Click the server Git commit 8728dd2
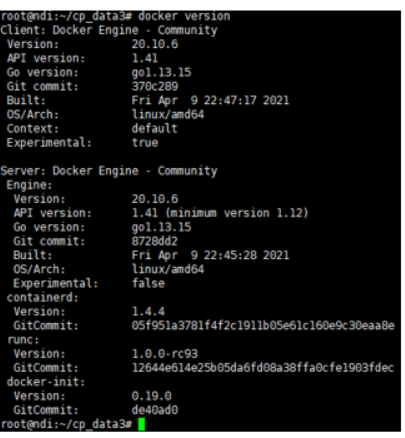Viewport: 405px width, 438px height. click(155, 241)
